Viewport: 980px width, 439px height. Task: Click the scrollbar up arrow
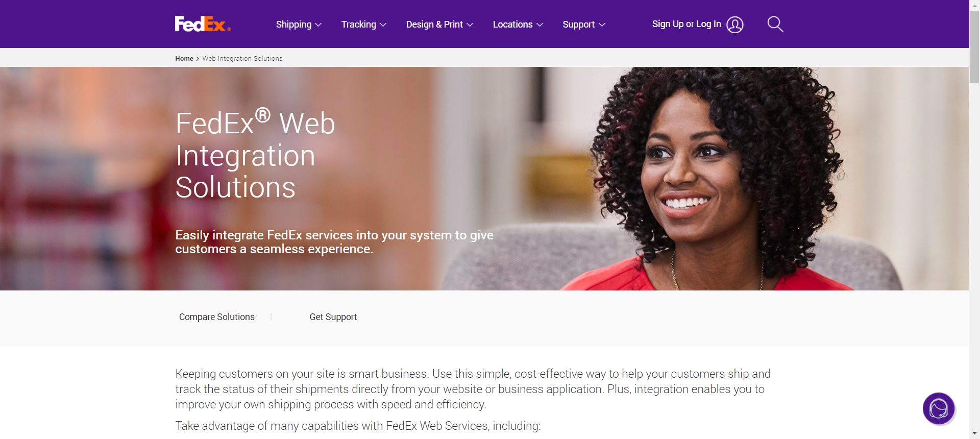[x=974, y=5]
